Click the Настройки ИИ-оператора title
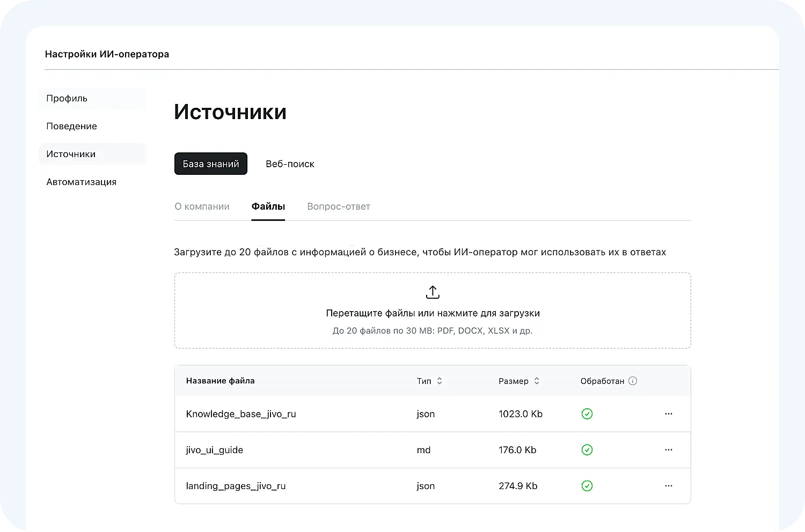The image size is (805, 532). pos(107,54)
